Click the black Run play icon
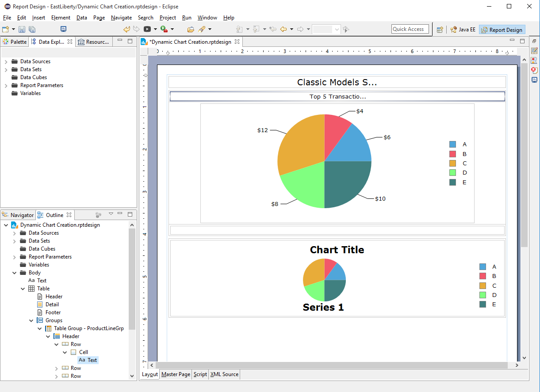Image resolution: width=540 pixels, height=392 pixels. 147,29
